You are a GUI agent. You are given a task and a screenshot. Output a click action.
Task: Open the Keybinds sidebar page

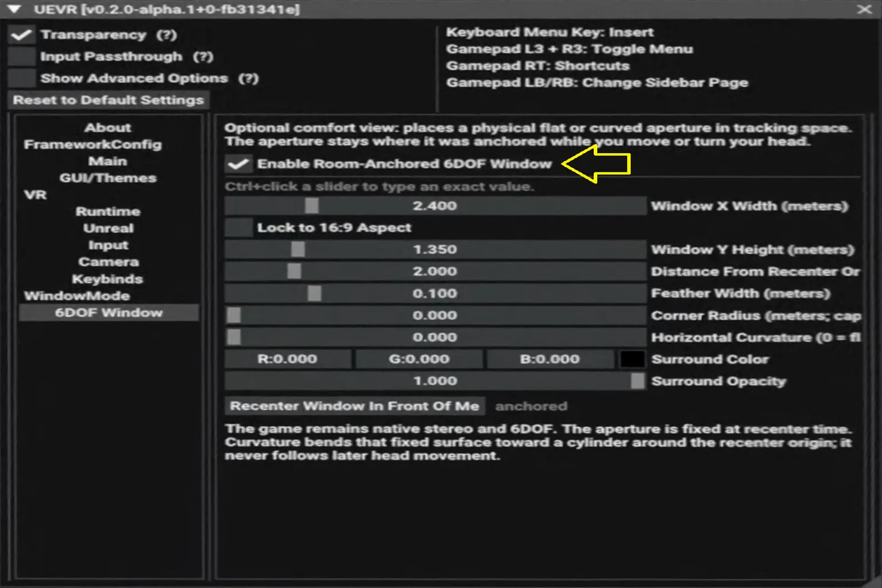(107, 279)
